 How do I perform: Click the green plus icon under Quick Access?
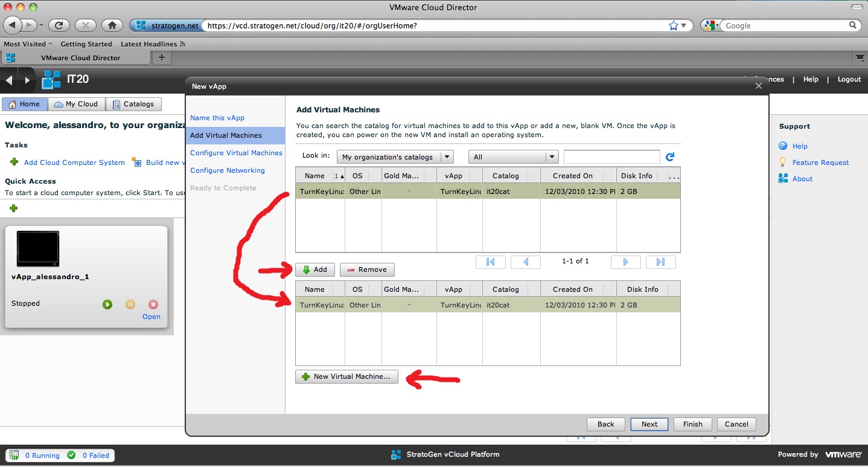coord(13,208)
